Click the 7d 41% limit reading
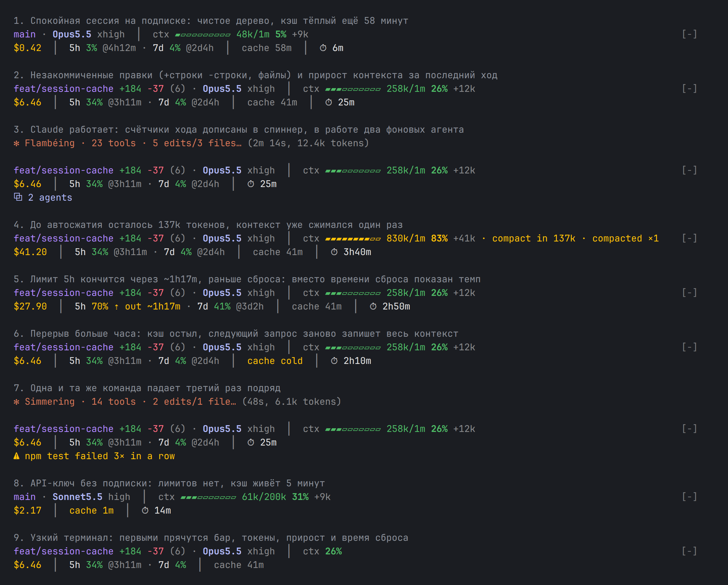 tap(214, 306)
